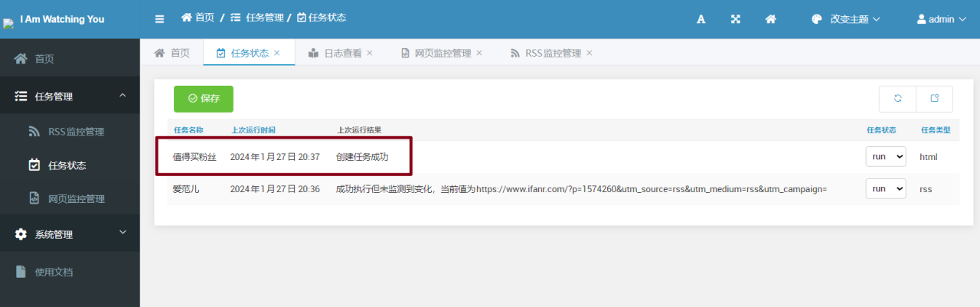The image size is (980, 307).
Task: Open 首页 in the left sidebar
Action: pos(70,59)
